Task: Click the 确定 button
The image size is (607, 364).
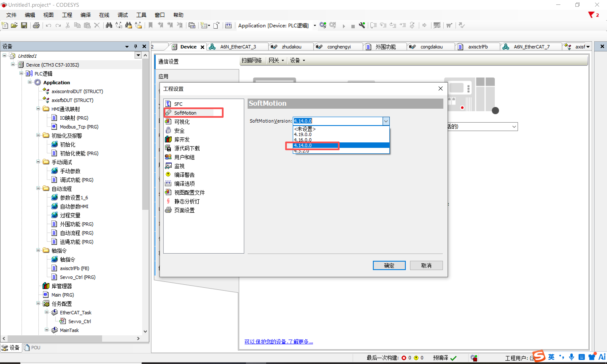Action: coord(389,265)
